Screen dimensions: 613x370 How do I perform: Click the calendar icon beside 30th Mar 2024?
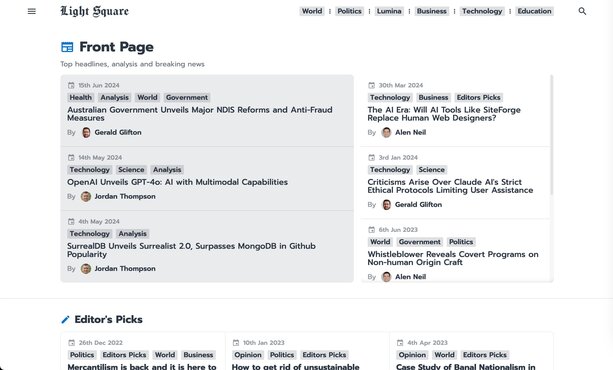[x=371, y=85]
